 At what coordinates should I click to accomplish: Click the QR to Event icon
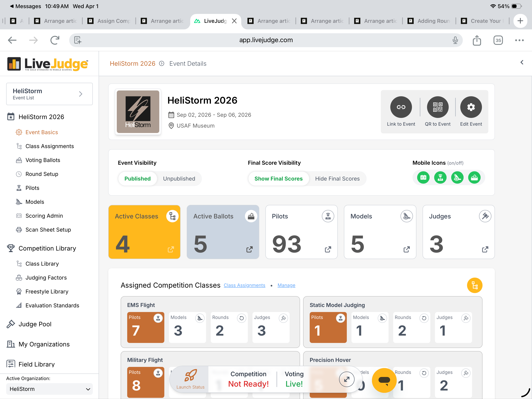437,107
